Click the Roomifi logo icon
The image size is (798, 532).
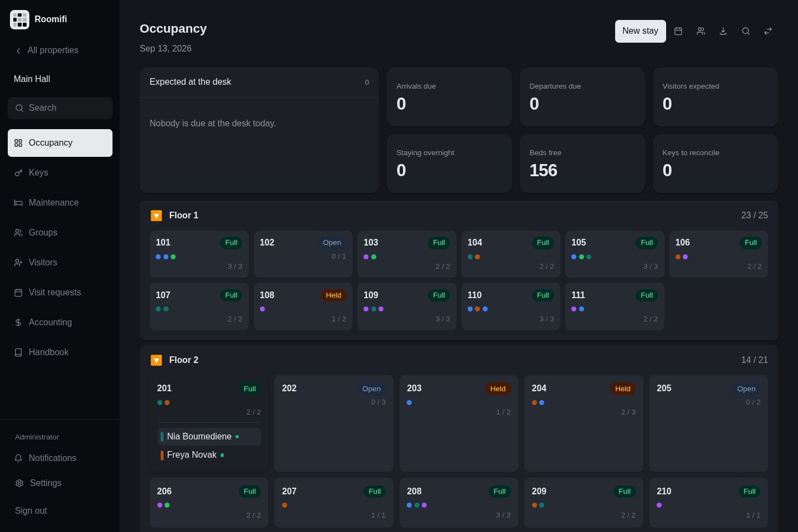(x=20, y=19)
